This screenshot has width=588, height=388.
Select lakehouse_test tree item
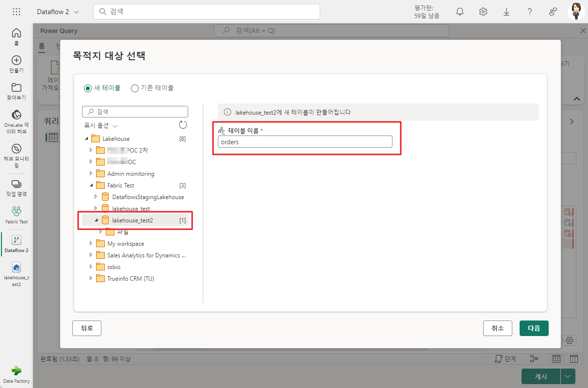131,208
